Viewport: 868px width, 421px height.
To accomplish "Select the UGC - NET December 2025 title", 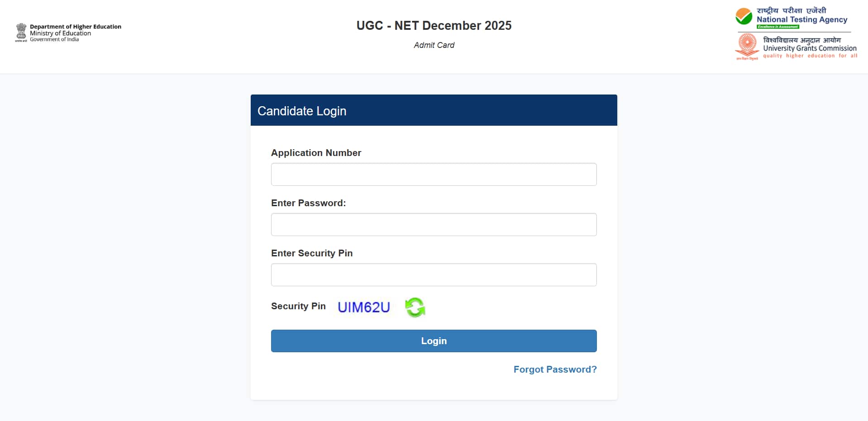I will [x=433, y=25].
